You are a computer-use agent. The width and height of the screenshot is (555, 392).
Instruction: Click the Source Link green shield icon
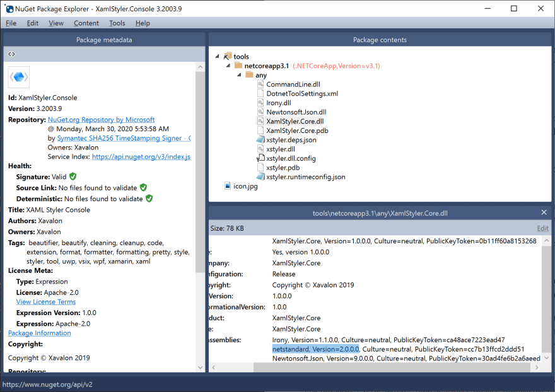[143, 187]
